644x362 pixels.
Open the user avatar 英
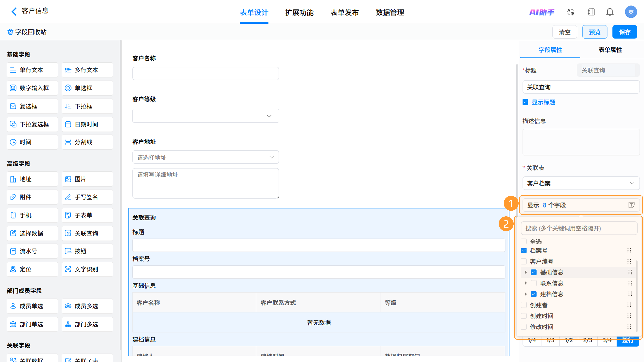pyautogui.click(x=631, y=12)
